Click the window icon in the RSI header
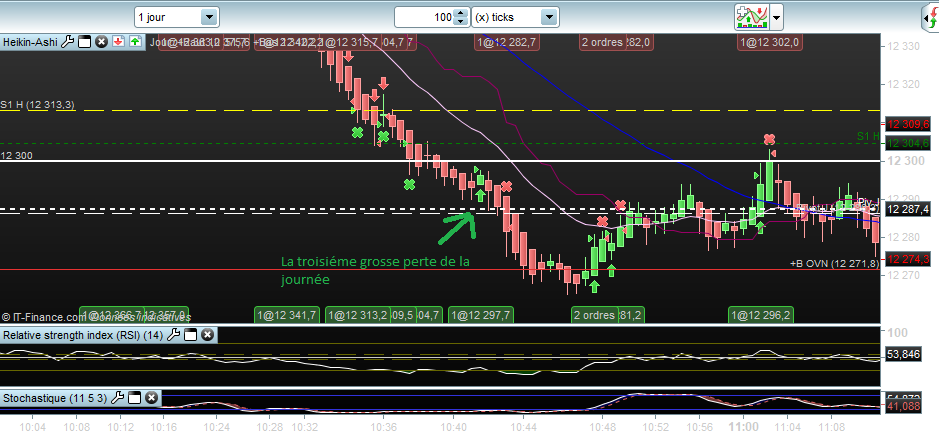 (x=190, y=335)
